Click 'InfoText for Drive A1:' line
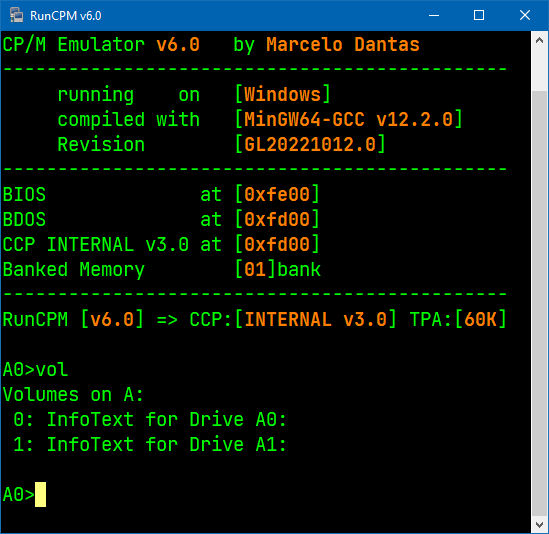Viewport: 549px width, 534px height. point(167,445)
